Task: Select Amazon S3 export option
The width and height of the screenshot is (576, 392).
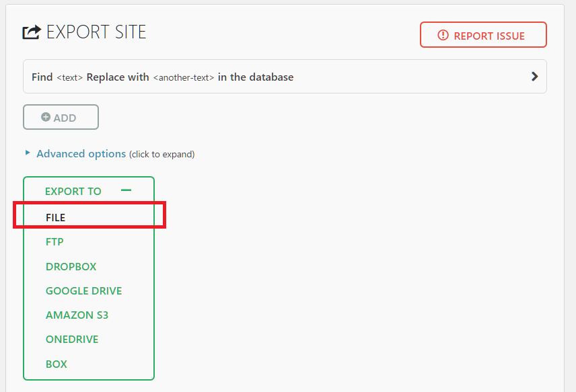Action: (x=77, y=315)
